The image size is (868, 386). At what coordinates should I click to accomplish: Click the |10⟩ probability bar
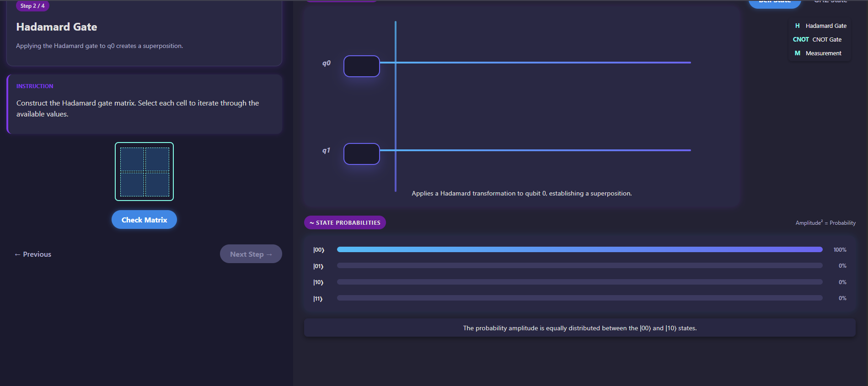click(x=579, y=282)
